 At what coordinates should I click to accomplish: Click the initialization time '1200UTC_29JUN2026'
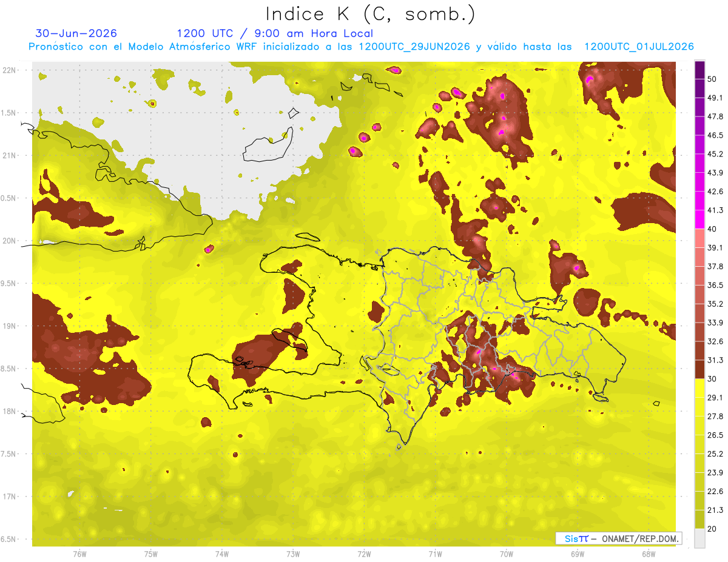[x=414, y=47]
